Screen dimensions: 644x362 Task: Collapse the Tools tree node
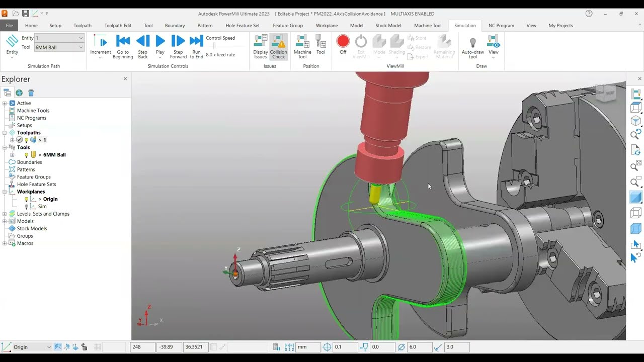[5, 147]
